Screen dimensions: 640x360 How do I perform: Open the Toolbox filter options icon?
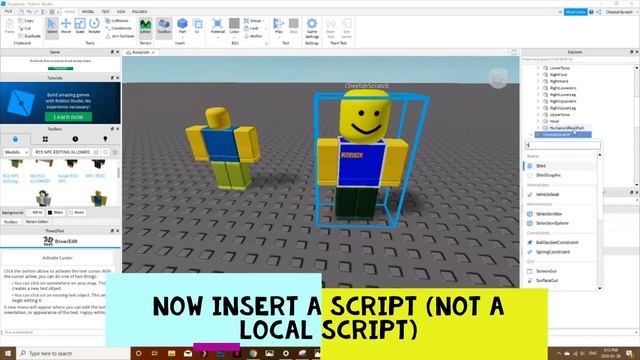115,152
